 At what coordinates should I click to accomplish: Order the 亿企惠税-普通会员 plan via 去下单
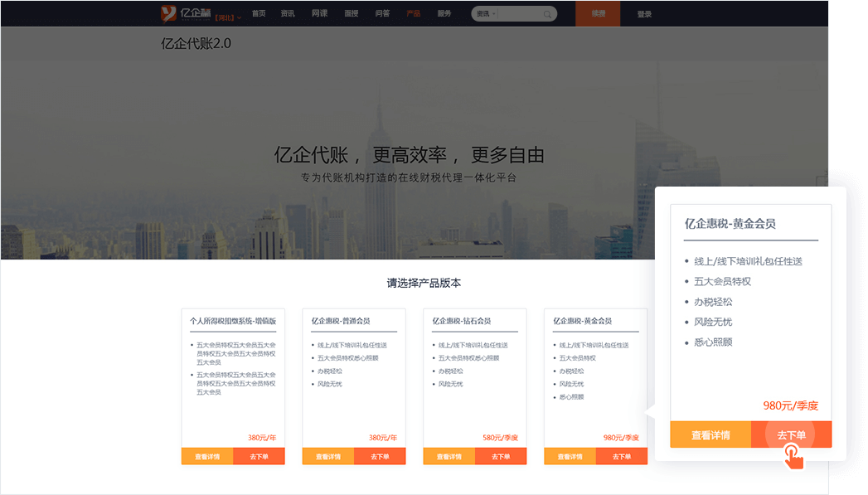pos(380,456)
